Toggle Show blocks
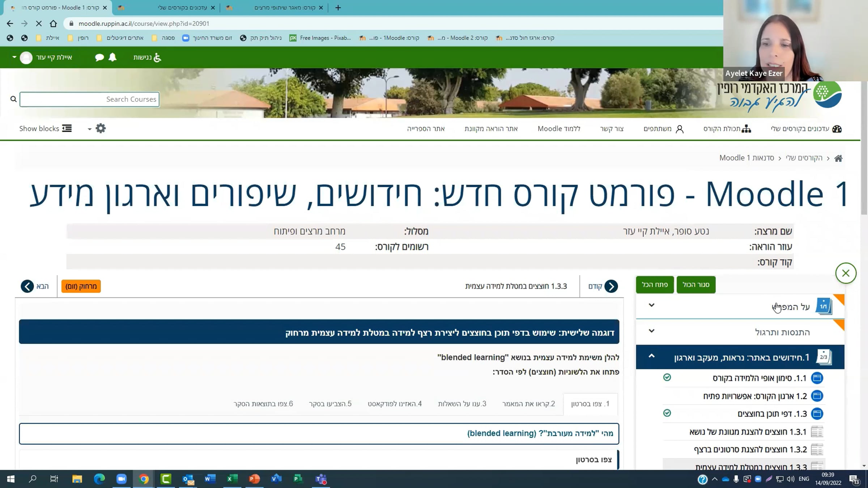The image size is (868, 488). pyautogui.click(x=46, y=128)
